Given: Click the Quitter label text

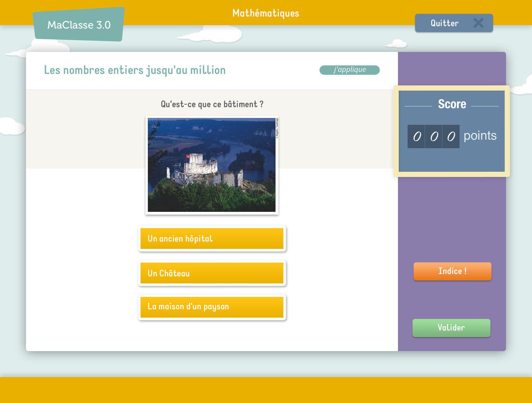Looking at the screenshot, I should [445, 23].
